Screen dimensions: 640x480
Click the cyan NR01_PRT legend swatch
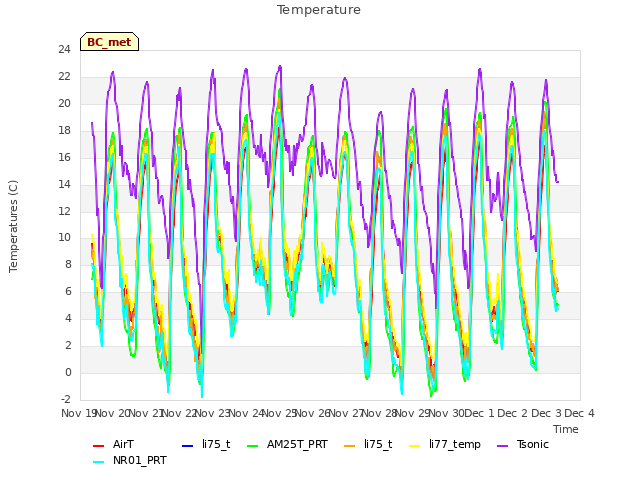98,462
